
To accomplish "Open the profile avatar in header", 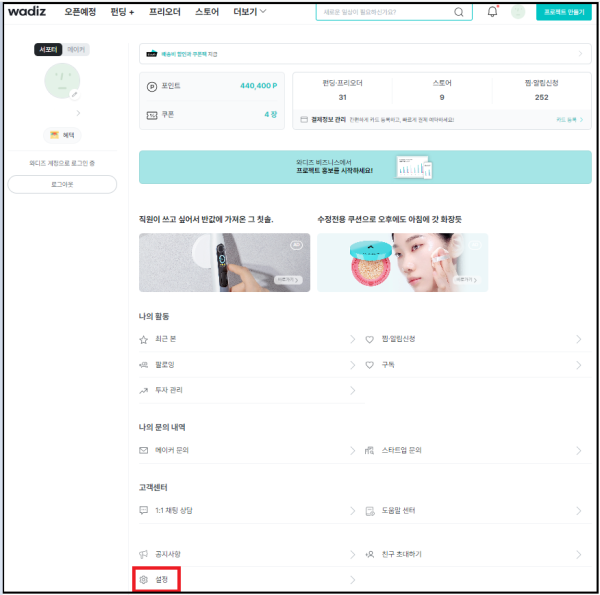I will coord(518,12).
